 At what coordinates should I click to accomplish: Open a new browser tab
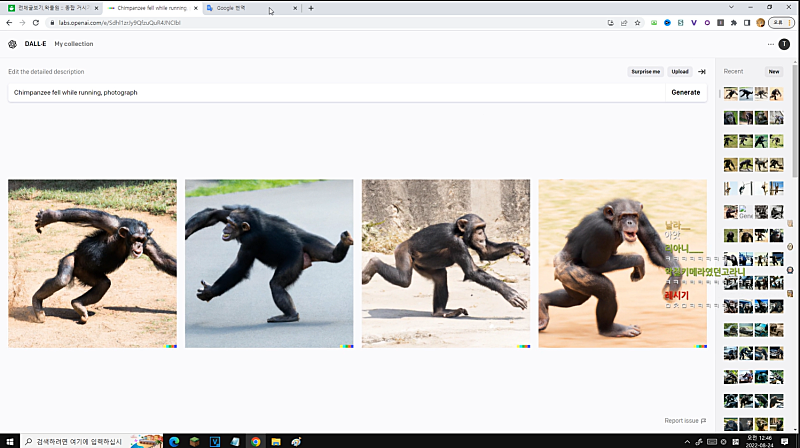311,8
